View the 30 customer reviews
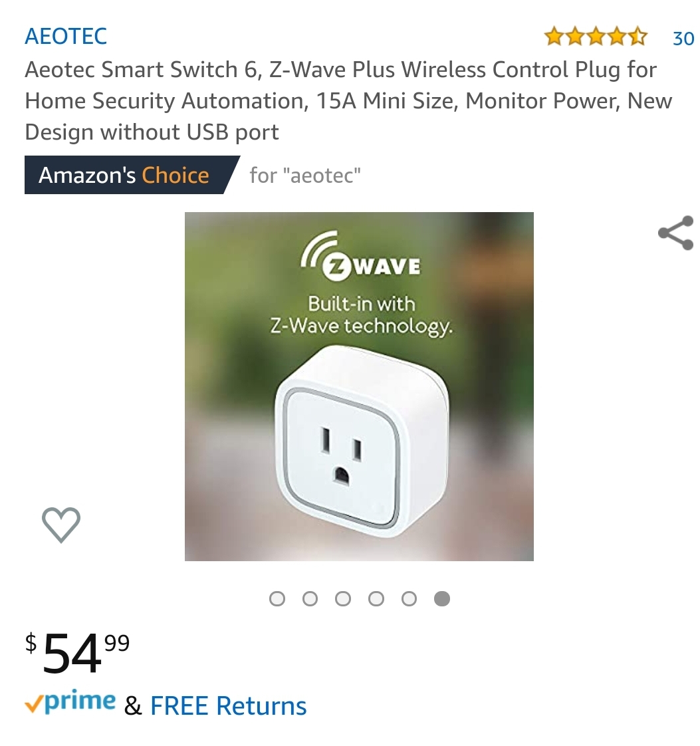 point(683,38)
